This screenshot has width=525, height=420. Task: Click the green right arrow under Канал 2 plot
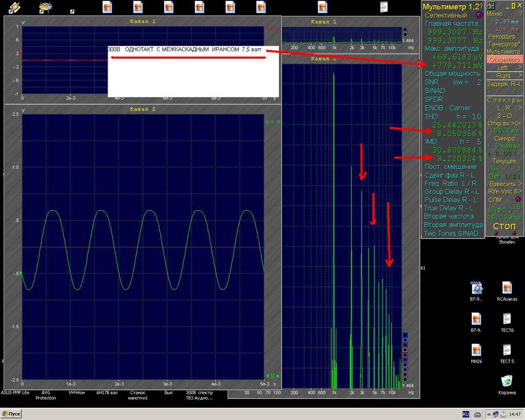[278, 376]
